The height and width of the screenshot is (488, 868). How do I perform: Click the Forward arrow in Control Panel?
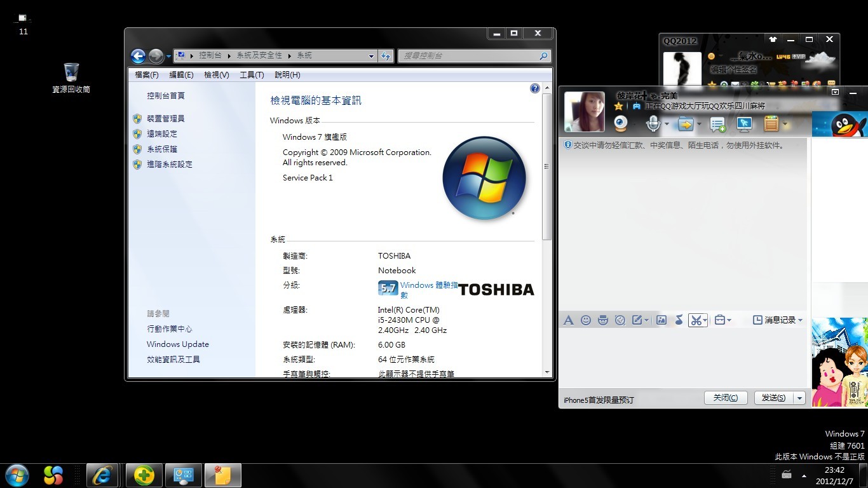click(156, 56)
